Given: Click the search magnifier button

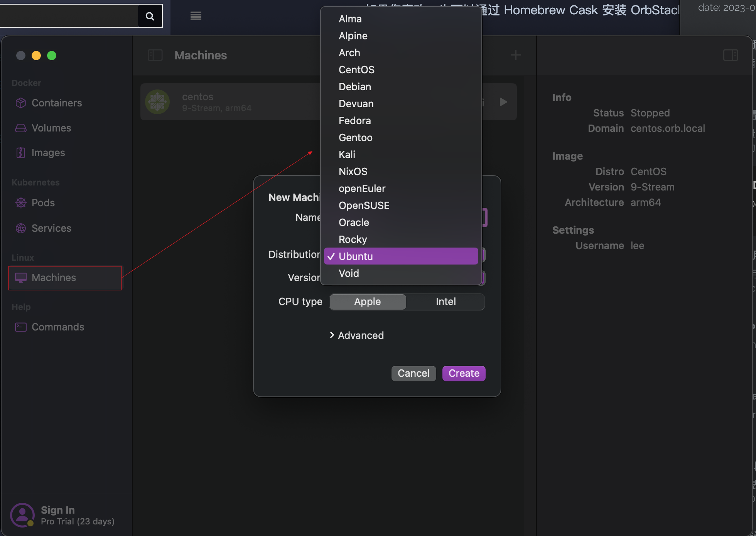Looking at the screenshot, I should (x=150, y=16).
